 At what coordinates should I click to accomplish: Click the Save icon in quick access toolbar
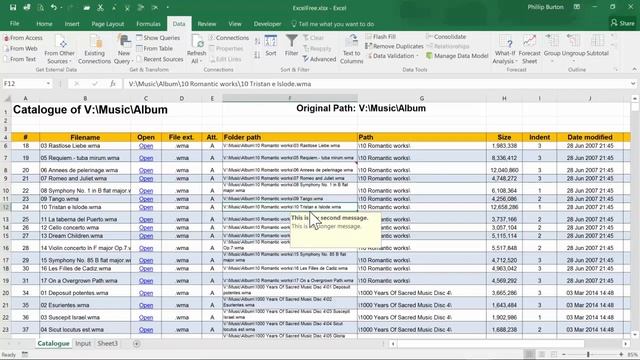13,7
